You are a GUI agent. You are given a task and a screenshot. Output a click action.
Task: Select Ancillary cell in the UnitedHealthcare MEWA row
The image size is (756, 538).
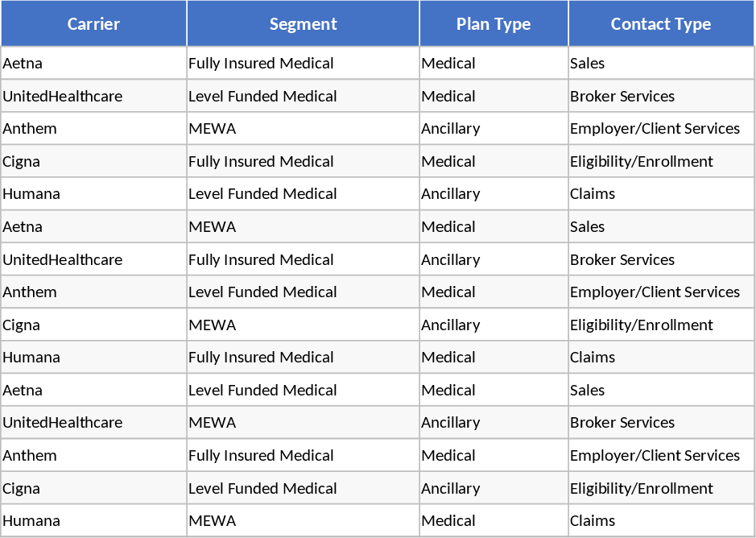(450, 423)
